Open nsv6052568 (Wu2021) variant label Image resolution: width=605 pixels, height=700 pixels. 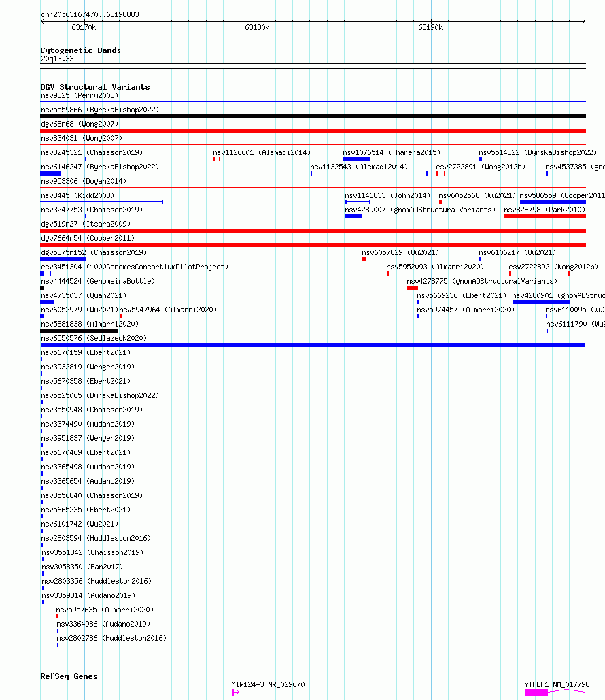click(x=477, y=195)
